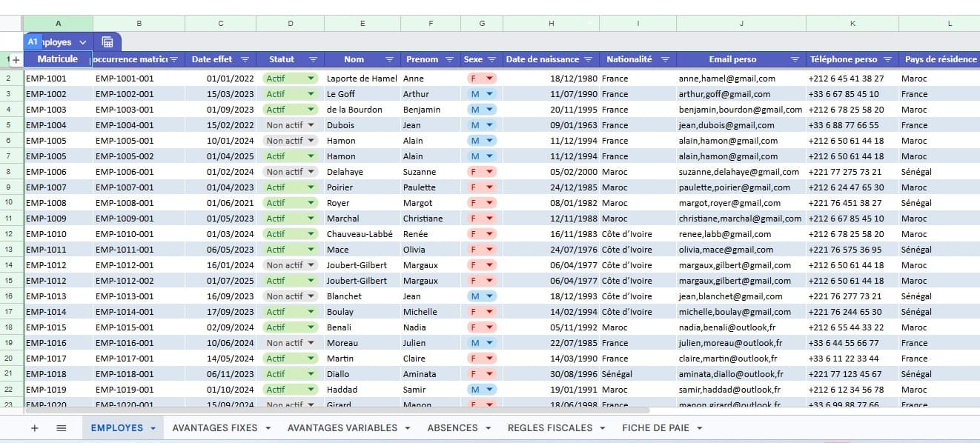Switch to REGLES FISCALES sheet tab

pos(550,428)
